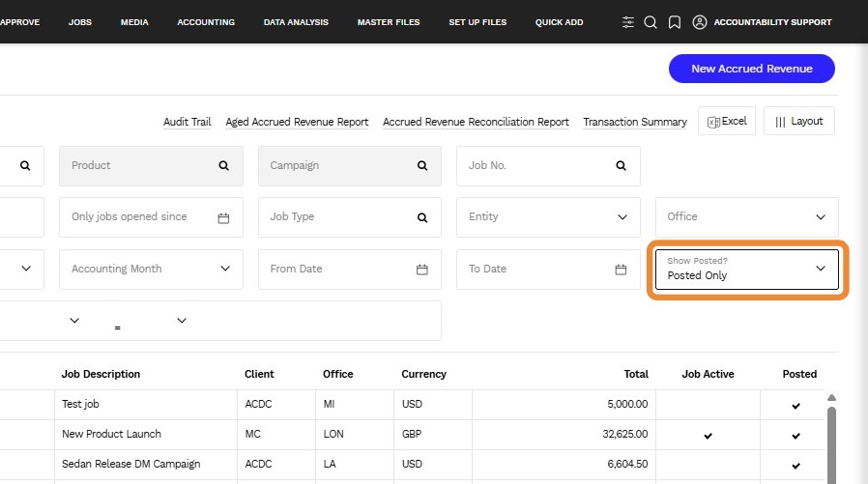Click the Job Active column header

pos(708,374)
